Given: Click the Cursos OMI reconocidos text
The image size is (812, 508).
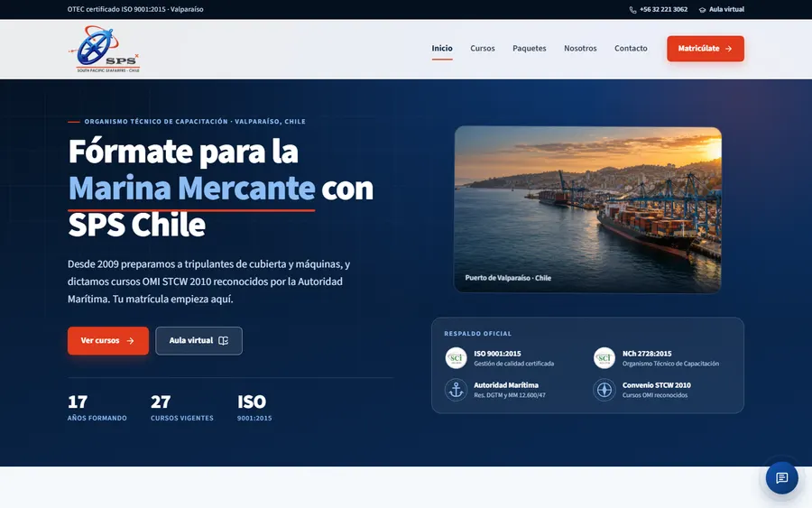Looking at the screenshot, I should point(655,395).
